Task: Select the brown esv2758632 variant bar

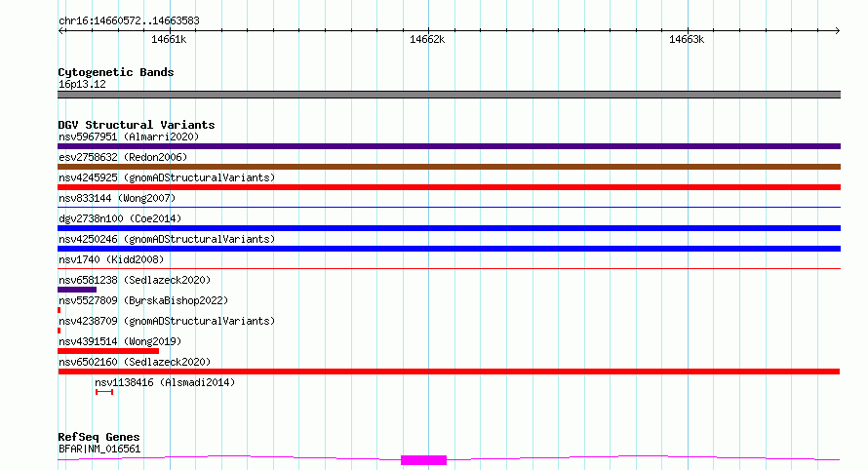Action: [x=449, y=167]
